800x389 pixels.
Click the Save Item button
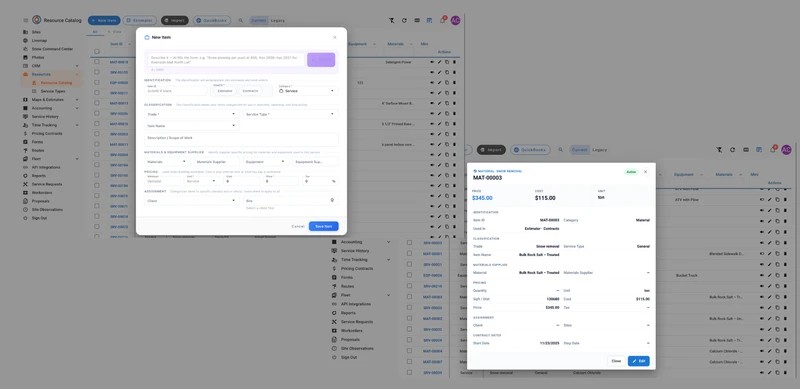(x=323, y=226)
